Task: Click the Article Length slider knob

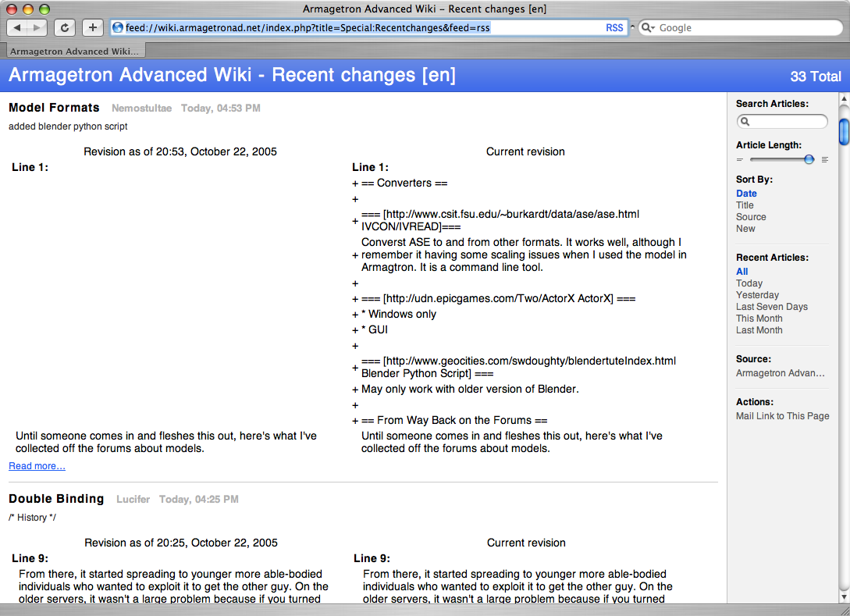Action: (809, 159)
